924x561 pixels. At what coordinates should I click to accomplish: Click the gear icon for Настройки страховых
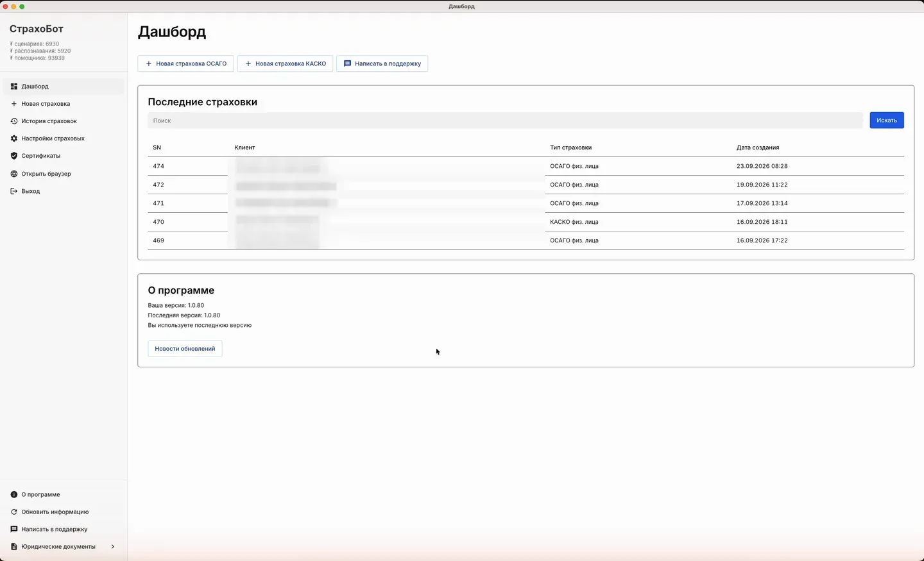point(14,138)
